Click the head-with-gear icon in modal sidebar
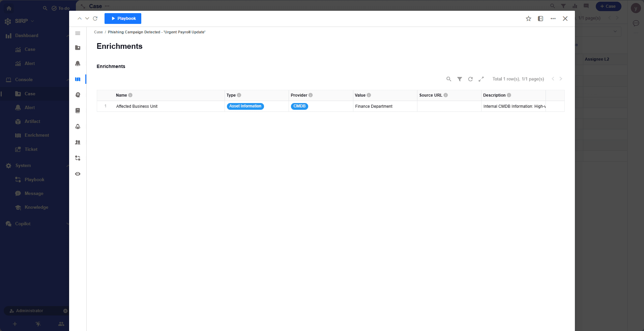Screen dimensions: 644x331 click(x=78, y=95)
